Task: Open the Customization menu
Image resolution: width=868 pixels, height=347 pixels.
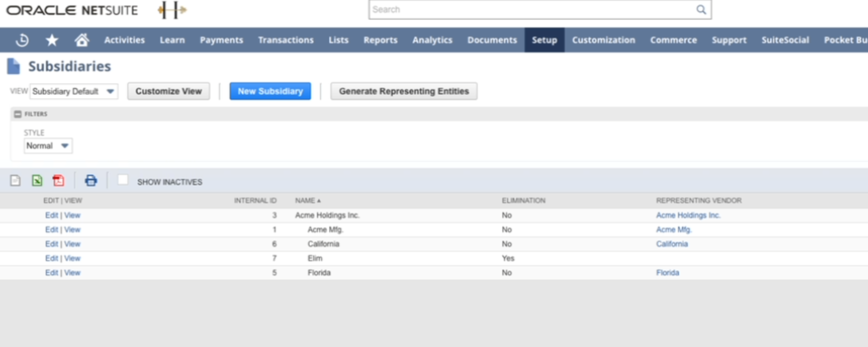Action: [x=603, y=40]
